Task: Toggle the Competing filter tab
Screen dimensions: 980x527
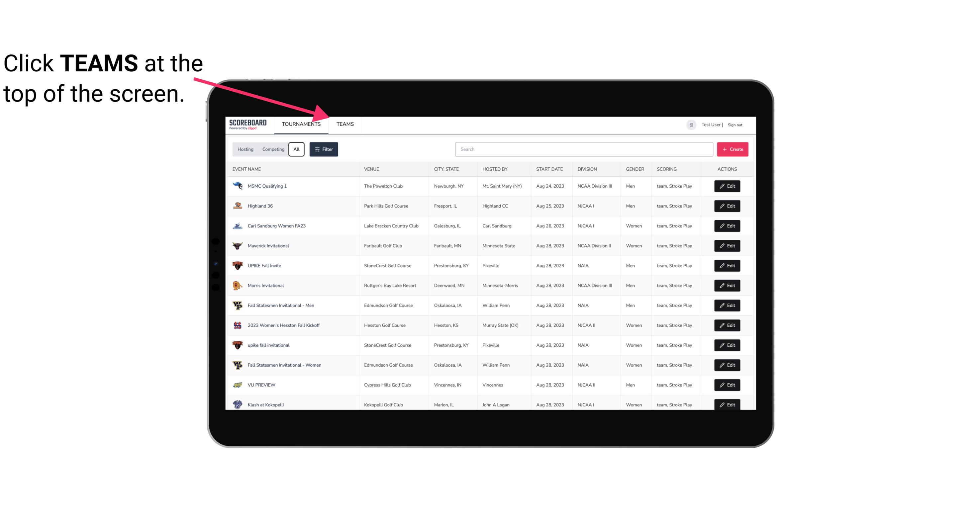Action: tap(273, 149)
